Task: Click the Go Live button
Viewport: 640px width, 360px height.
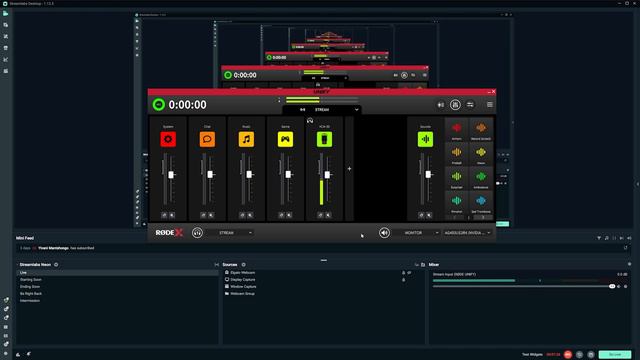Action: click(615, 354)
